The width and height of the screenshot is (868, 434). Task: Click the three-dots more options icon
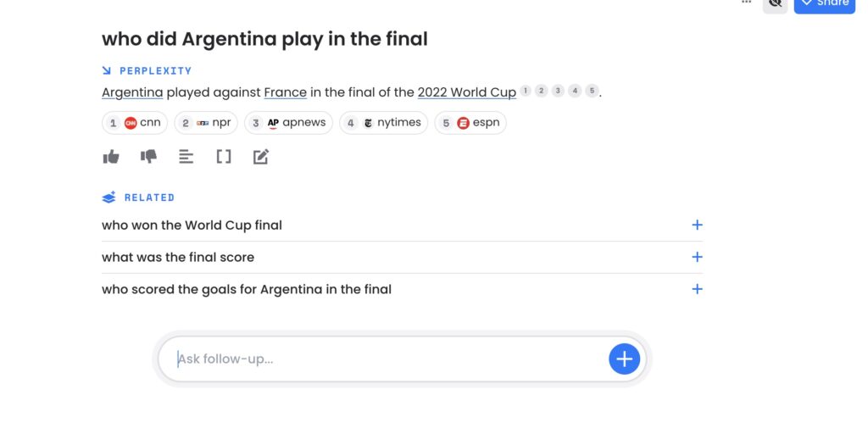click(746, 3)
